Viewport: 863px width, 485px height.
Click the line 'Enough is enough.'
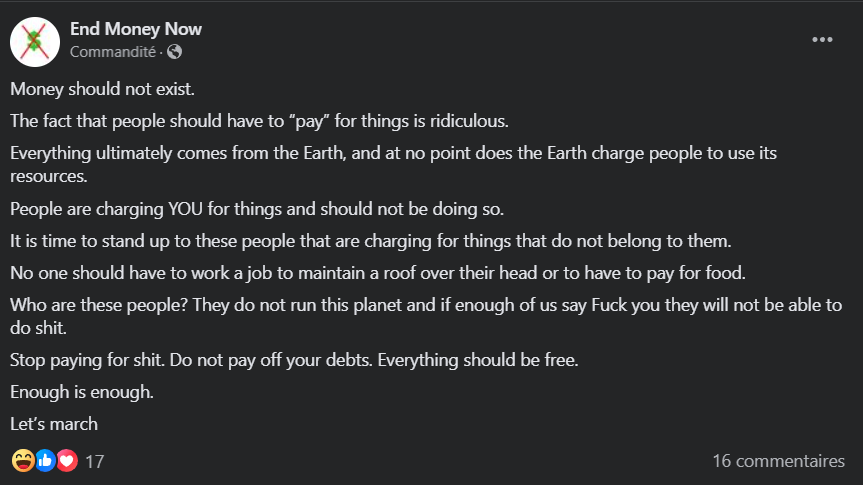(x=82, y=391)
